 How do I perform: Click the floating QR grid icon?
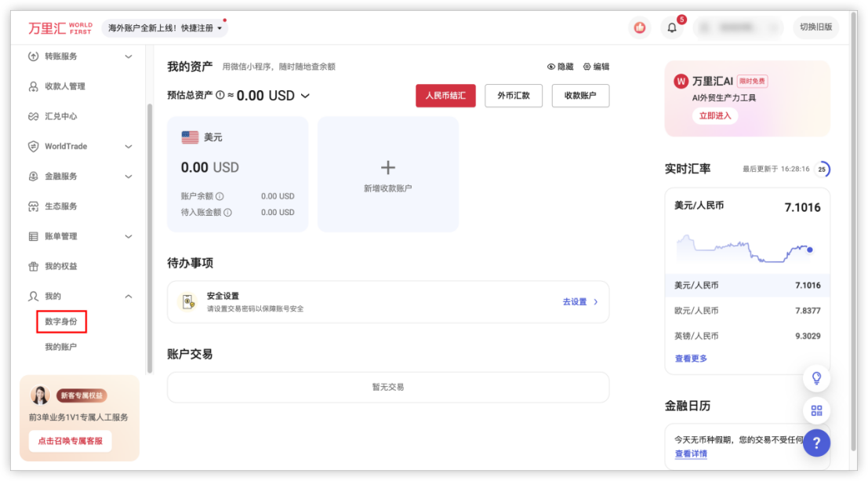(816, 410)
